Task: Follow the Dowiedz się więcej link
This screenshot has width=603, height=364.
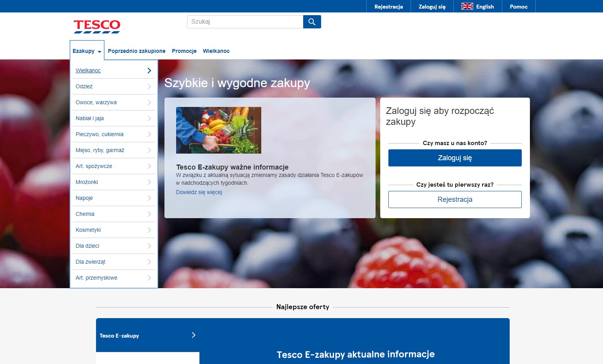Action: tap(199, 192)
